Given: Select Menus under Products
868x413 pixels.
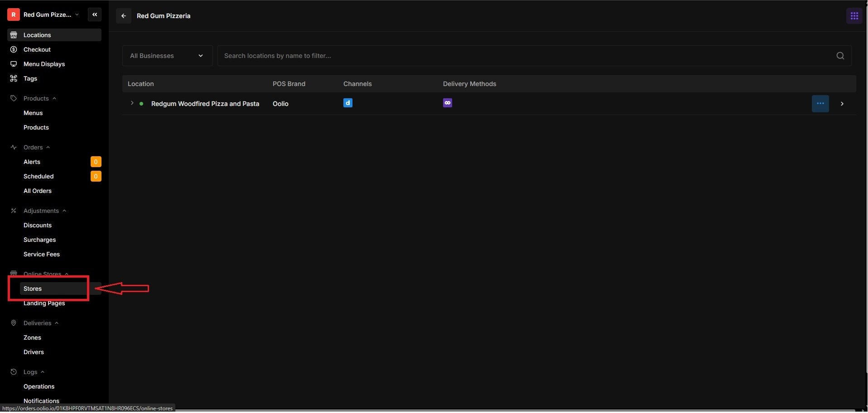Looking at the screenshot, I should tap(34, 113).
